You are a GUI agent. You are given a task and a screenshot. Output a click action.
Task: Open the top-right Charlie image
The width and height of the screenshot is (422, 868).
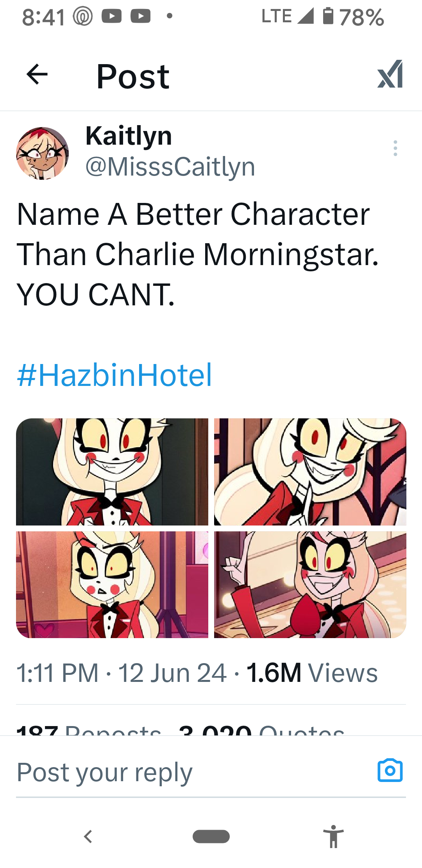click(x=310, y=472)
